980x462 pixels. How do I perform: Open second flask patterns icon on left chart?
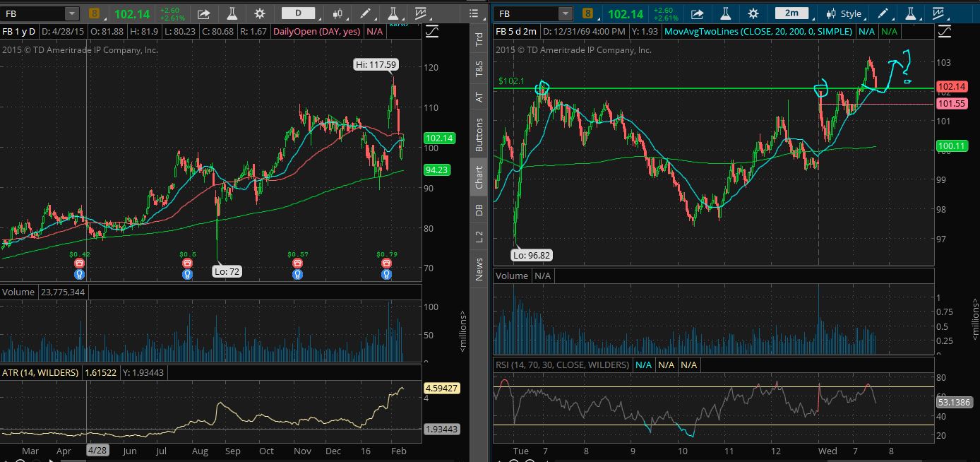pos(394,13)
